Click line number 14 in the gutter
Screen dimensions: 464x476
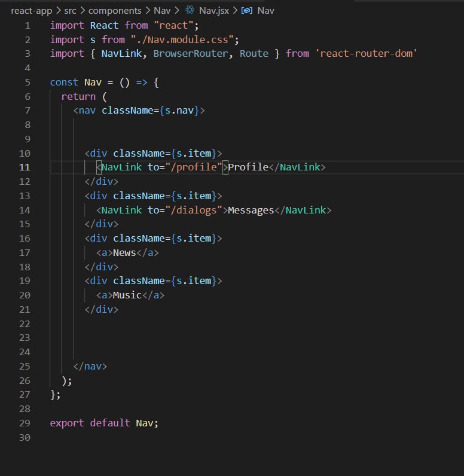coord(25,210)
